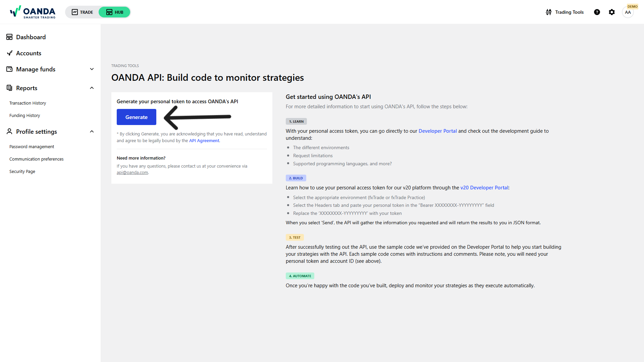Viewport: 644px width, 362px height.
Task: Click the '4. AUTOMATE' step label
Action: pos(300,276)
